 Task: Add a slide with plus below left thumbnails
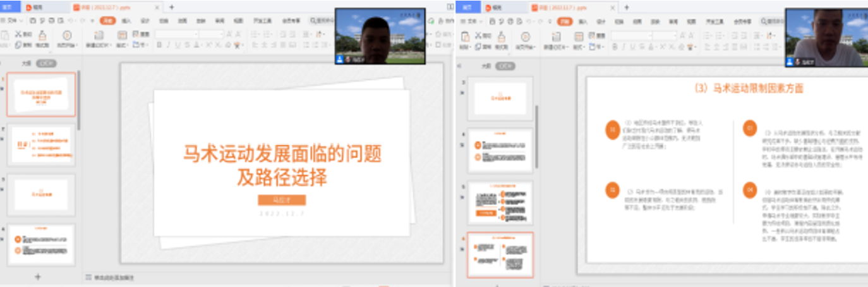click(38, 276)
